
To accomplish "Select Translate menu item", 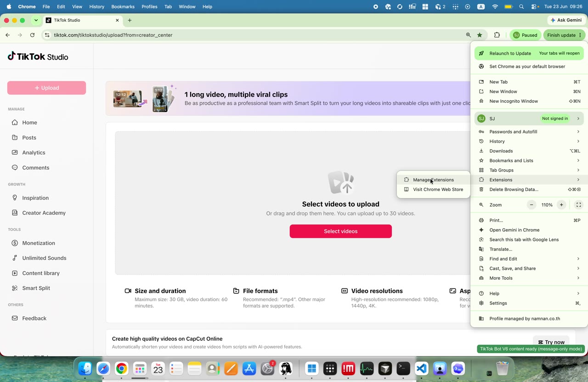I will pos(529,249).
